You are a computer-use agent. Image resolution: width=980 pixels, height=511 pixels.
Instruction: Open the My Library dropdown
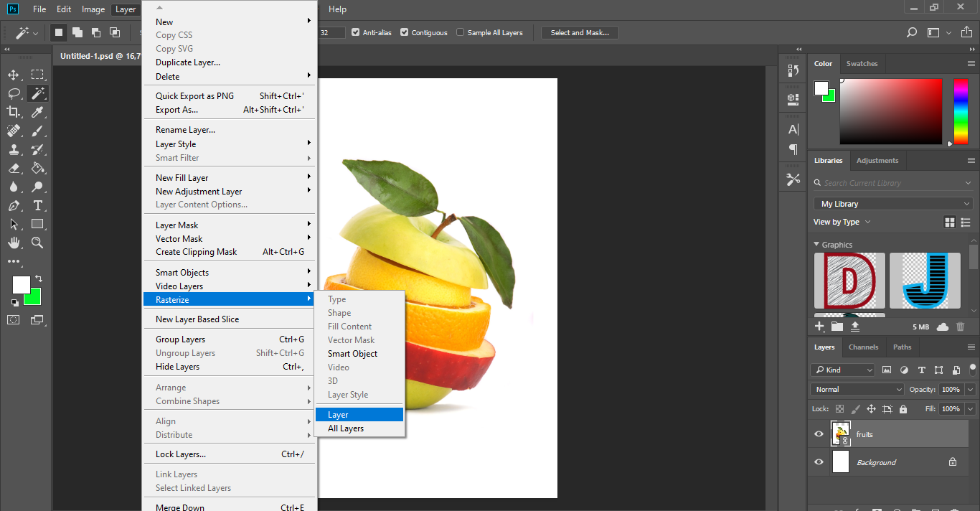[x=892, y=204]
